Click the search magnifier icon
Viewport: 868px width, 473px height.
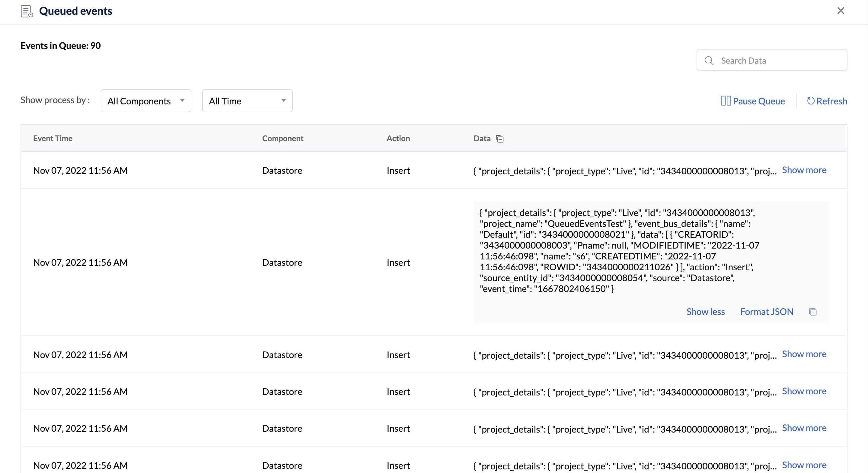(x=709, y=61)
